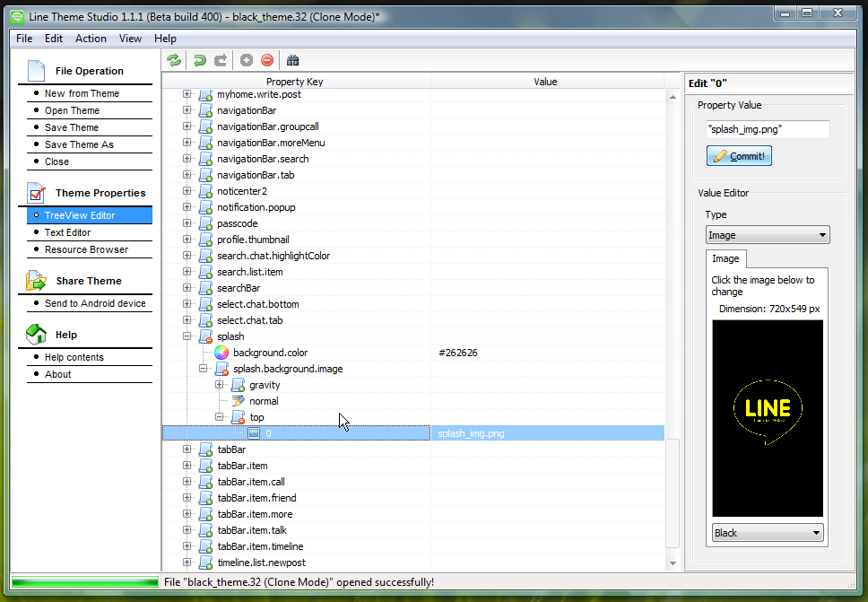Open the Text Editor view
Image resolution: width=868 pixels, height=602 pixels.
(67, 232)
